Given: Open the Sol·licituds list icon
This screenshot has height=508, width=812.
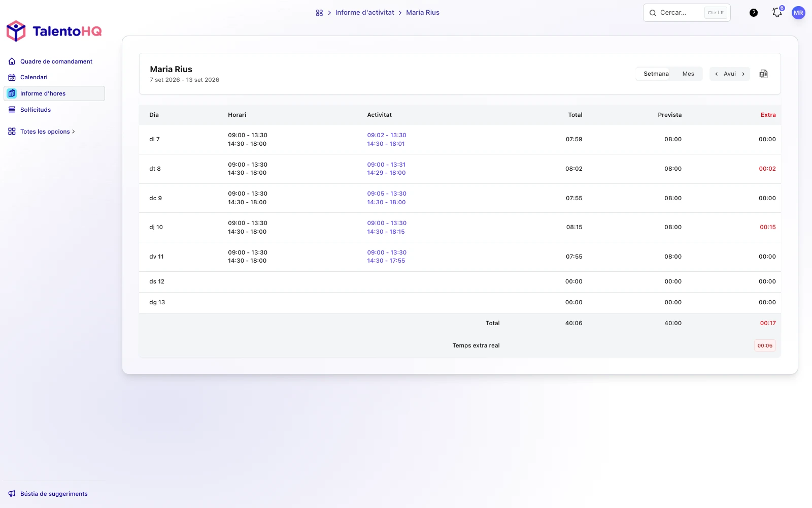Looking at the screenshot, I should click(x=12, y=110).
